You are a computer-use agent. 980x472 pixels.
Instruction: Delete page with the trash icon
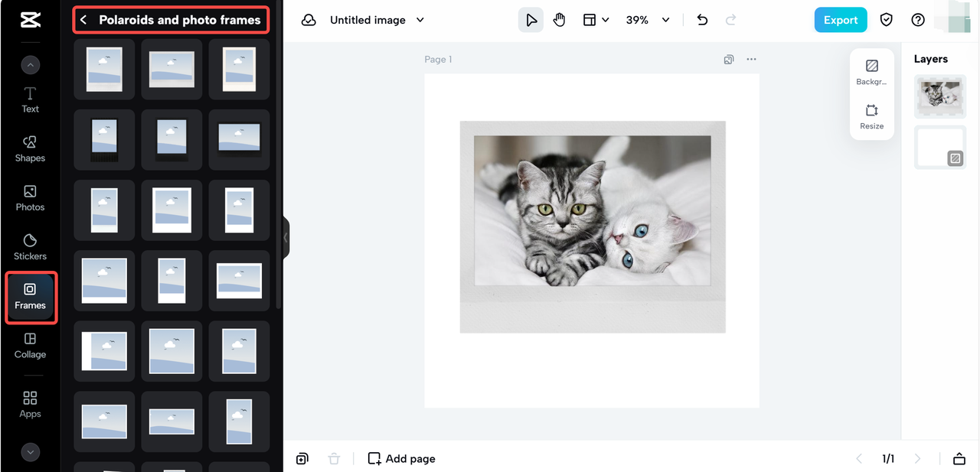[x=334, y=459]
